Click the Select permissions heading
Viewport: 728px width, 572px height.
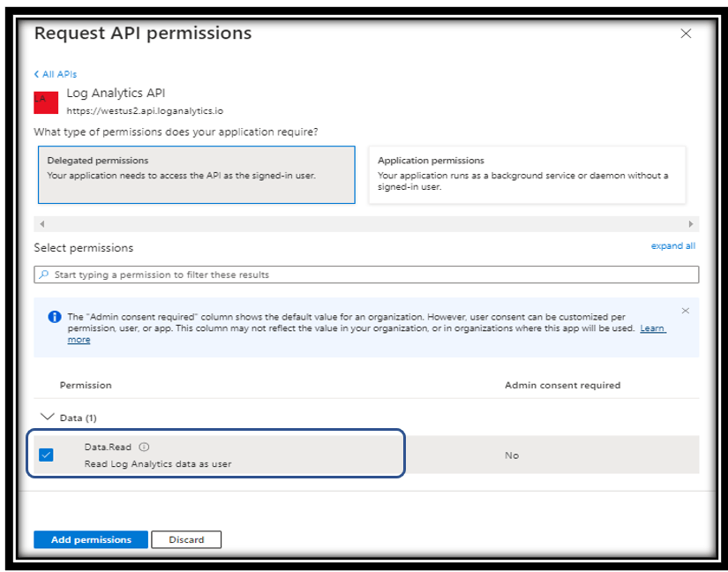(84, 248)
